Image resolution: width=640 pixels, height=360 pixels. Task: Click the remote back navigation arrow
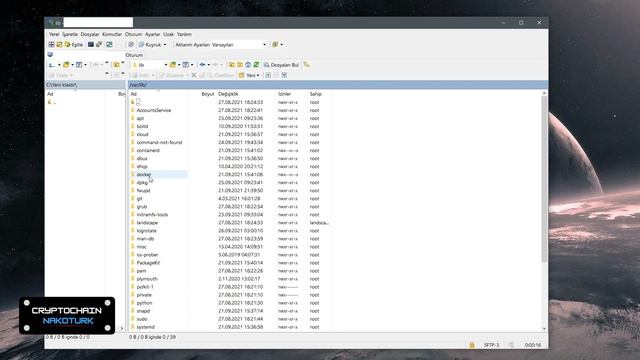[x=202, y=65]
